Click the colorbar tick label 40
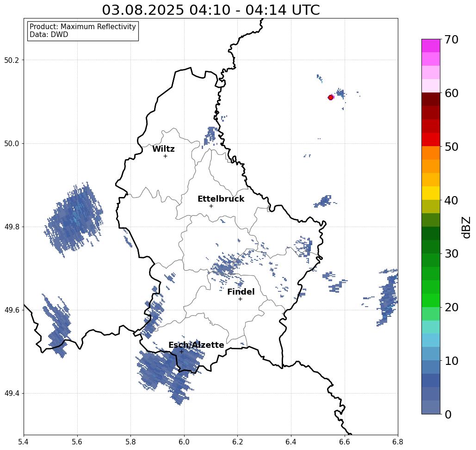Image resolution: width=476 pixels, height=450 pixels. point(451,200)
